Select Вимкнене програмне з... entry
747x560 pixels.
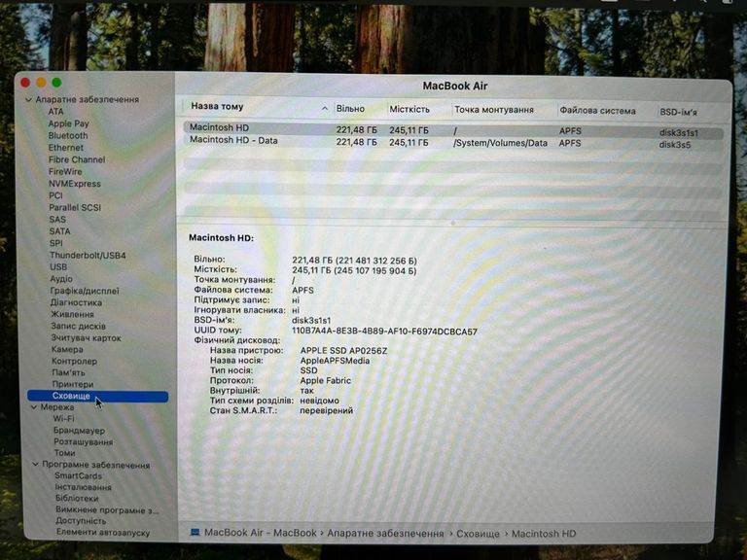[x=108, y=510]
